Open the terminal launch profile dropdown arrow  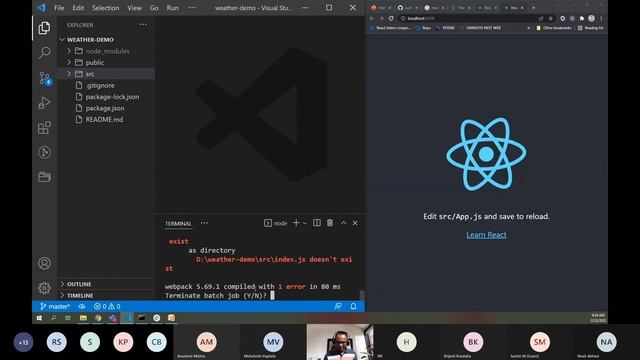pos(305,223)
